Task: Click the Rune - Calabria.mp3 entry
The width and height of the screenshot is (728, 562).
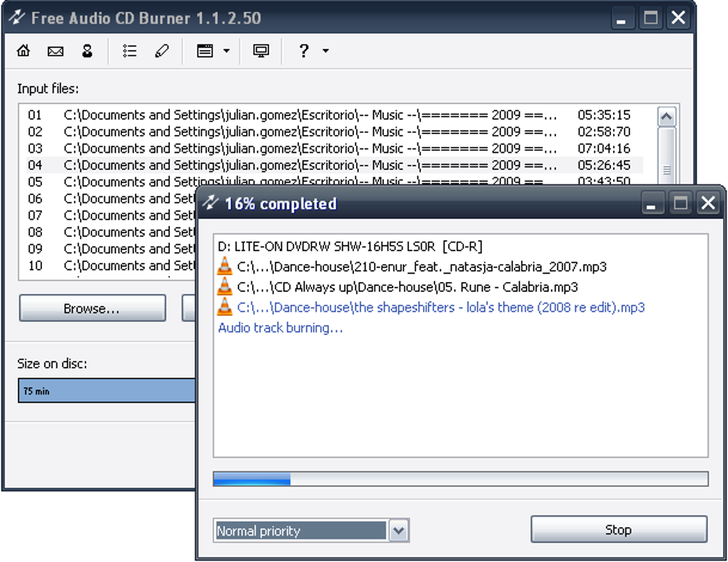Action: click(x=407, y=287)
